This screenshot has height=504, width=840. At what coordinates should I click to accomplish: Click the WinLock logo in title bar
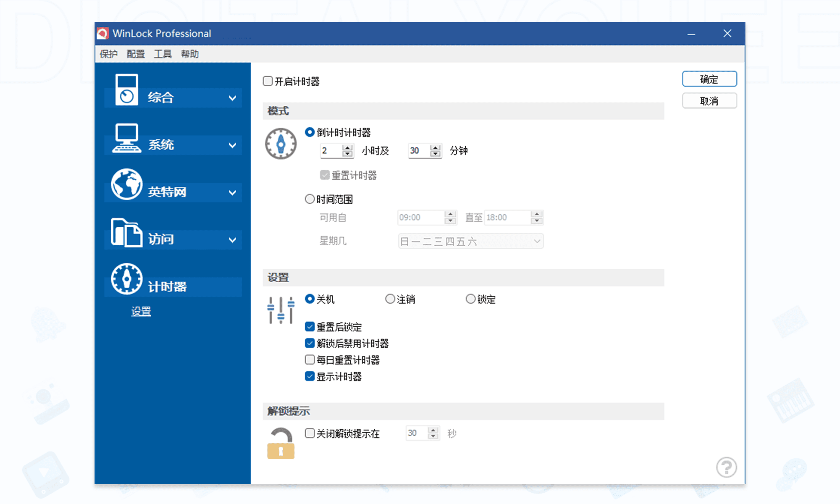pos(103,34)
